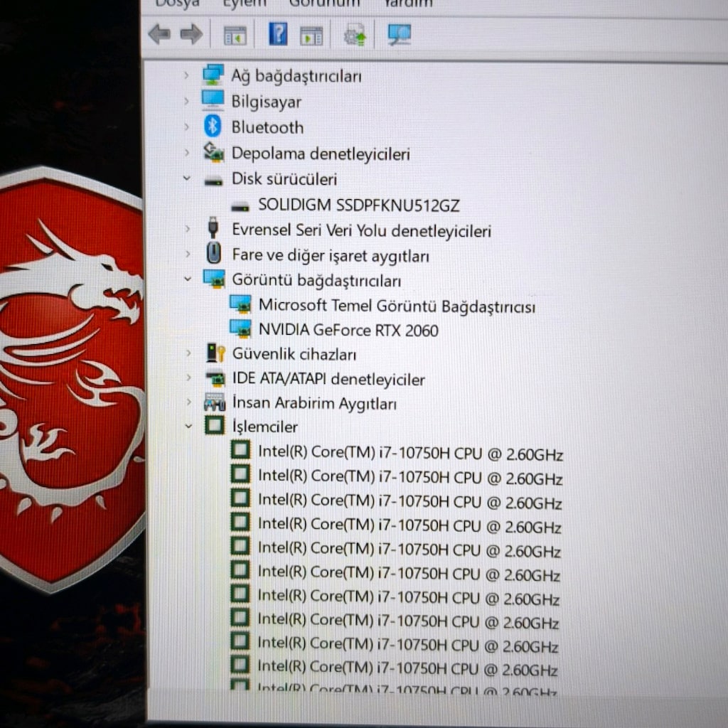Expand the Ağ bağdaştırıcıları node

tap(187, 75)
